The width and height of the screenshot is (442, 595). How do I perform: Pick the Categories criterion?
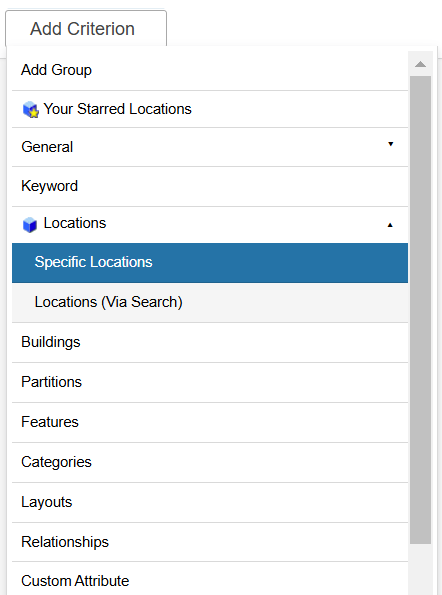coord(210,462)
